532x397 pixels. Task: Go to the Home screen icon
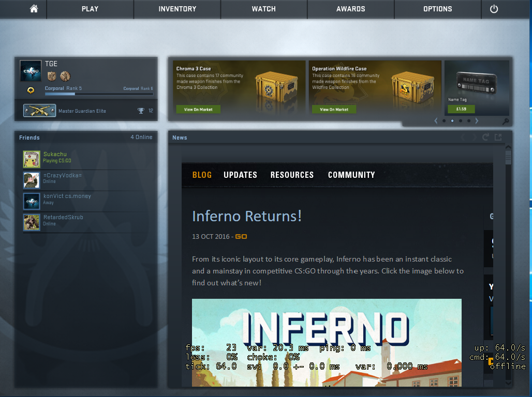coord(34,9)
